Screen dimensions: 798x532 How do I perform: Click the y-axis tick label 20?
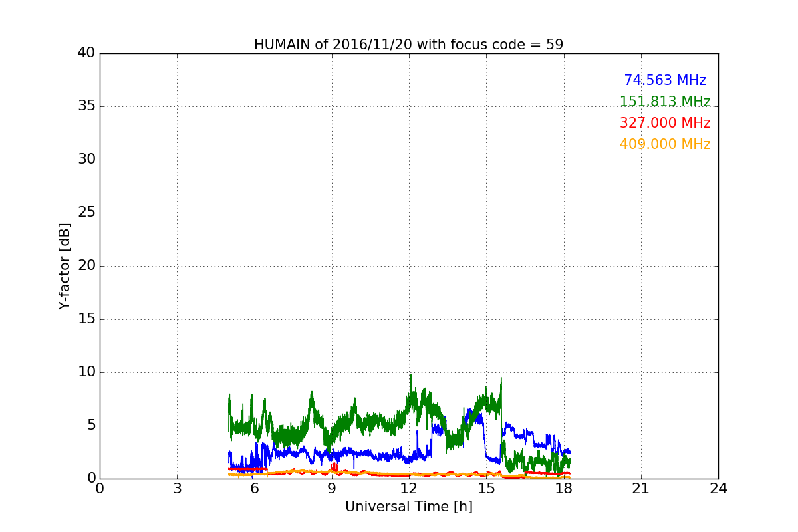86,266
